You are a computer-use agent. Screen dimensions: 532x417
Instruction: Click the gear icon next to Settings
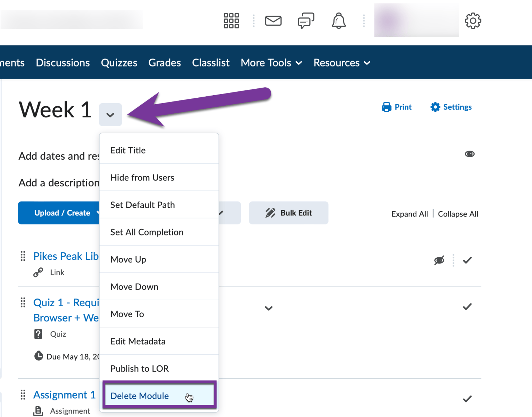click(435, 107)
